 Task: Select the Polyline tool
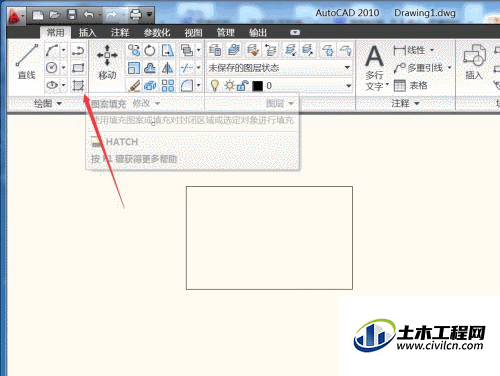[78, 51]
